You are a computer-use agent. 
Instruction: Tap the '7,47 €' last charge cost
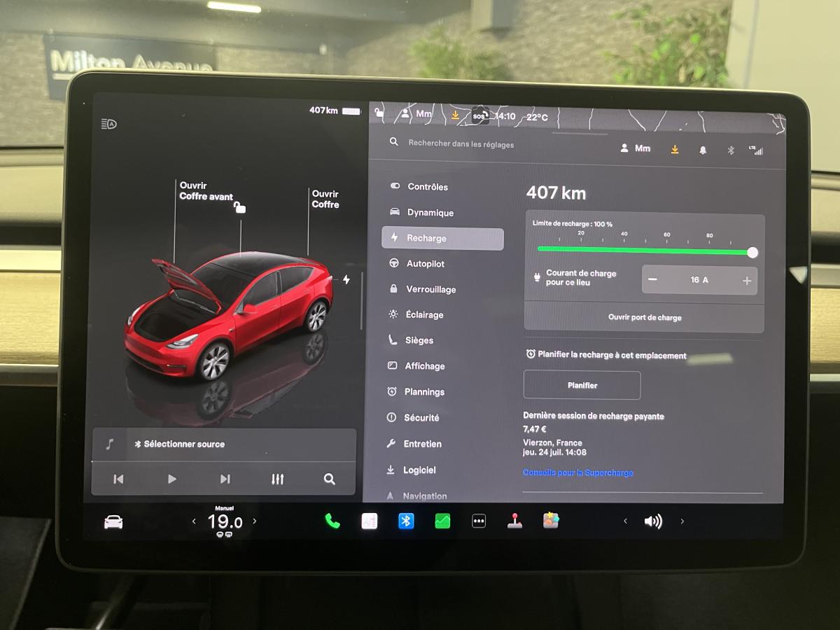[535, 429]
